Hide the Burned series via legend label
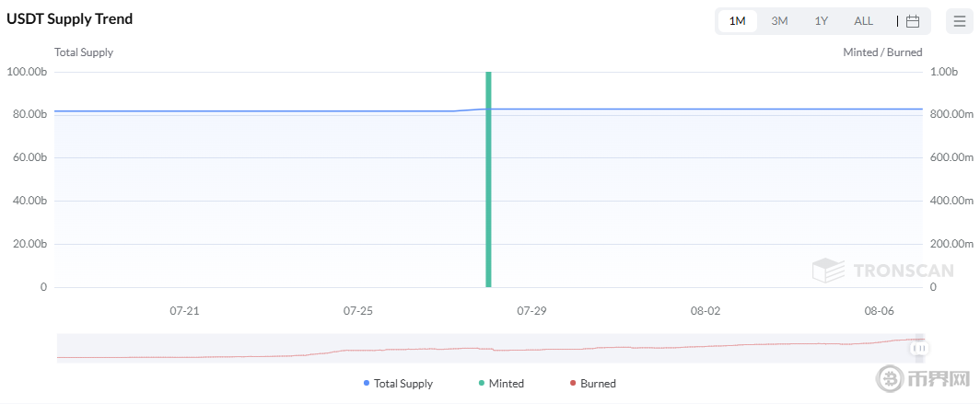980x404 pixels. [x=598, y=384]
